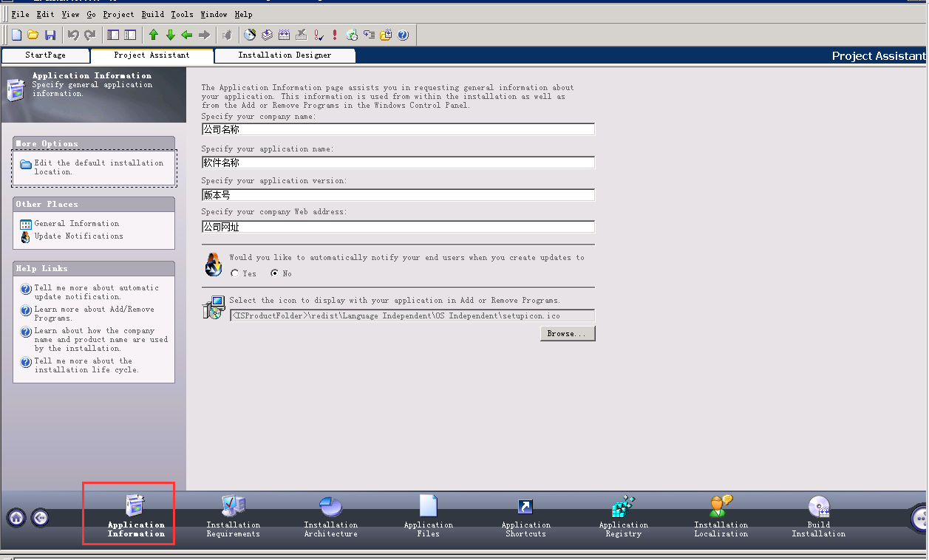Screen dimensions: 929x560
Task: Switch to the StartPage tab
Action: coord(45,55)
